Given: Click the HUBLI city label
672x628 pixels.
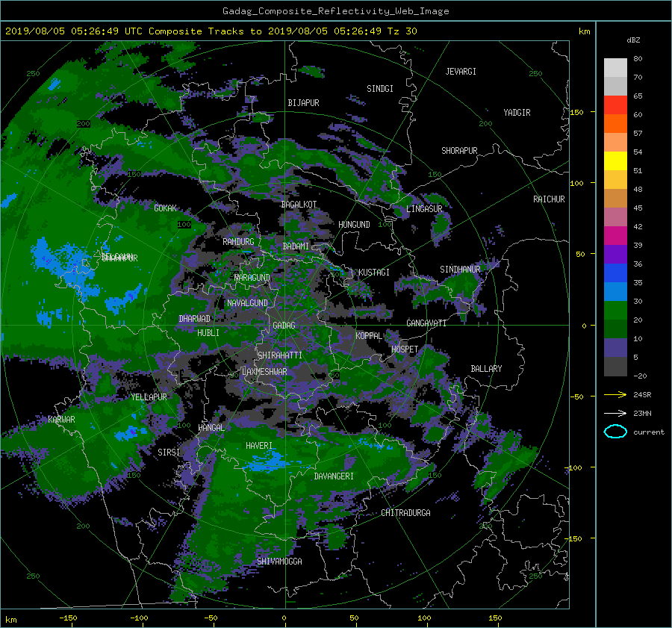Looking at the screenshot, I should coord(208,333).
